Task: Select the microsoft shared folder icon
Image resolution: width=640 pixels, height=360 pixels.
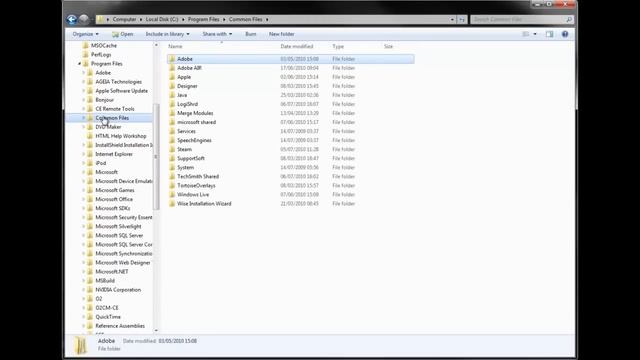Action: click(x=172, y=122)
